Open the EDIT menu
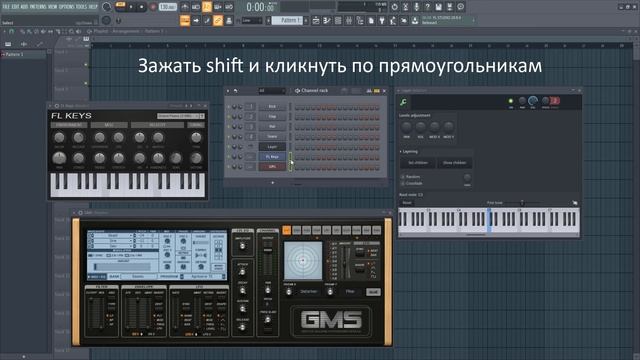This screenshot has width=640, height=360. [x=16, y=7]
